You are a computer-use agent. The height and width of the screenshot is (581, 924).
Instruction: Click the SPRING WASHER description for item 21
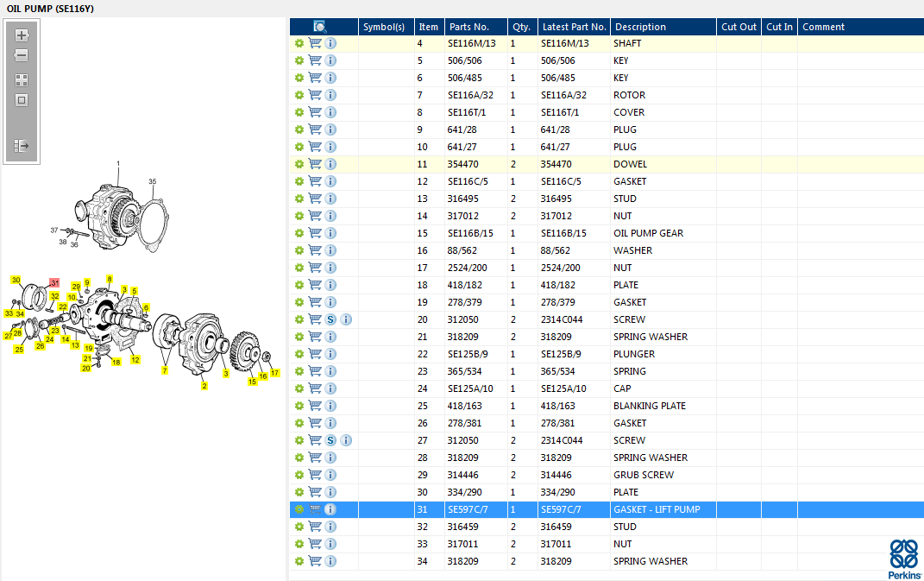click(x=651, y=337)
